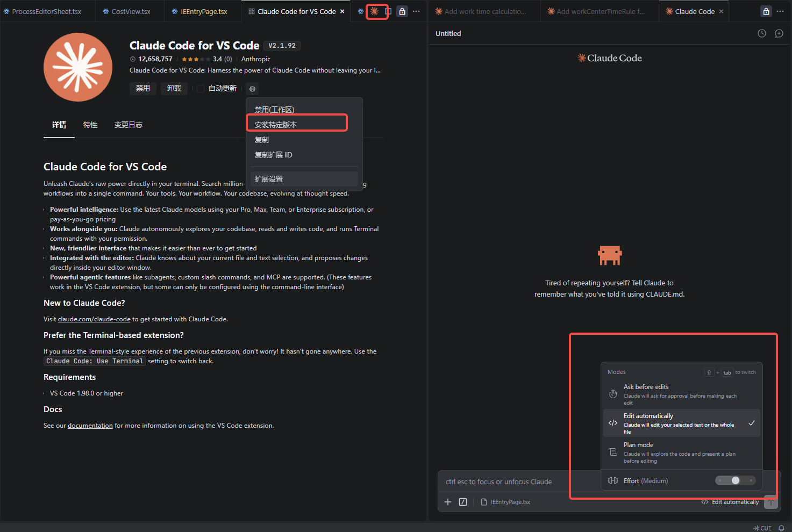Toggle the lock icon in right editor group
Image resolution: width=792 pixels, height=532 pixels.
click(x=766, y=11)
